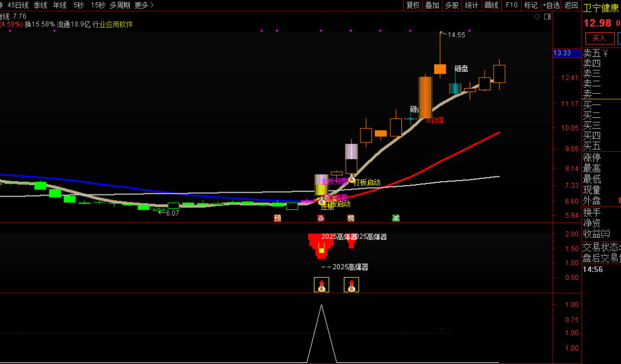
Task: Click the green 减 event marker
Action: point(396,219)
